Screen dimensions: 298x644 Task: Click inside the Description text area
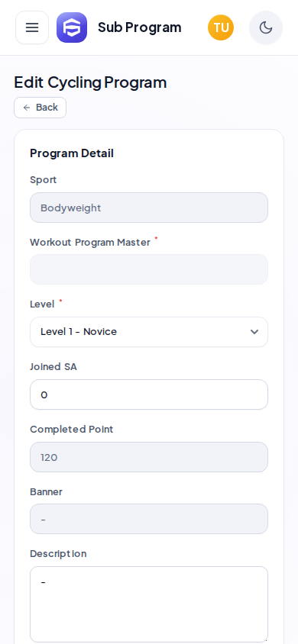149,604
